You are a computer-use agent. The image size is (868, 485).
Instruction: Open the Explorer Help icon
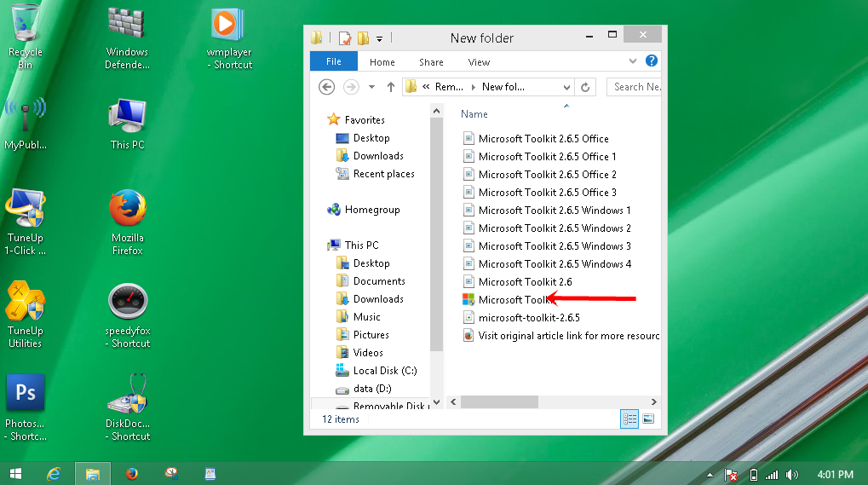tap(652, 61)
